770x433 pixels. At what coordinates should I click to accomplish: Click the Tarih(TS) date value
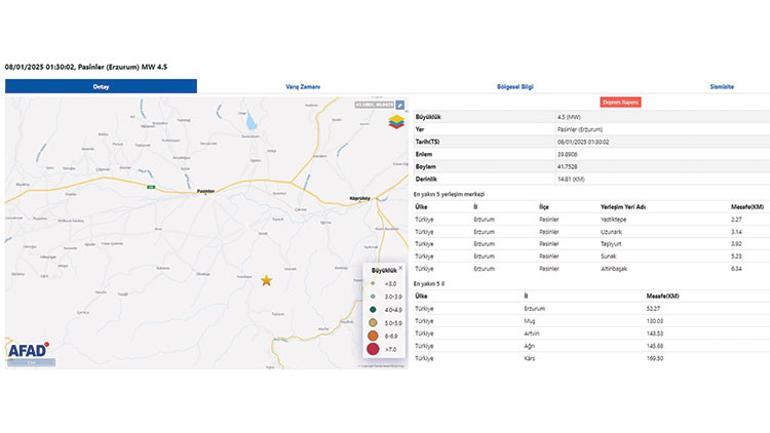(x=583, y=142)
